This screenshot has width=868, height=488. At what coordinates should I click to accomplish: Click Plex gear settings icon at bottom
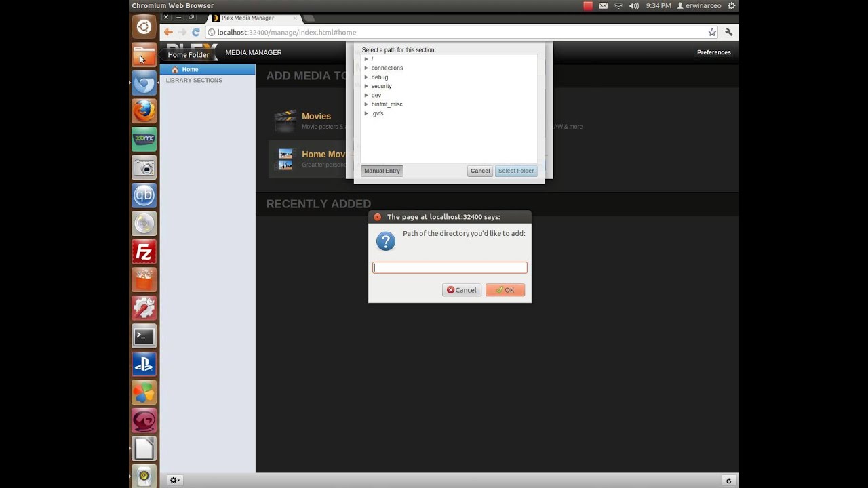pyautogui.click(x=174, y=480)
